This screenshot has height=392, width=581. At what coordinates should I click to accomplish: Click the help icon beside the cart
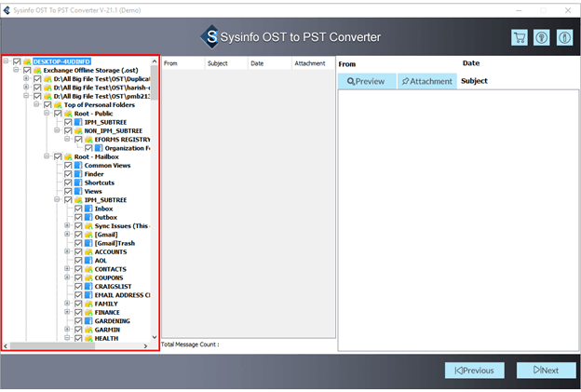(542, 38)
